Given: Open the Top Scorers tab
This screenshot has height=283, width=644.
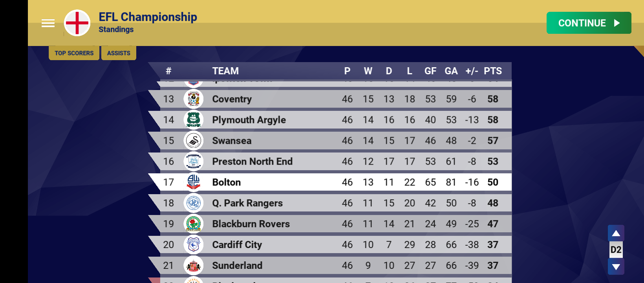Looking at the screenshot, I should coord(74,53).
